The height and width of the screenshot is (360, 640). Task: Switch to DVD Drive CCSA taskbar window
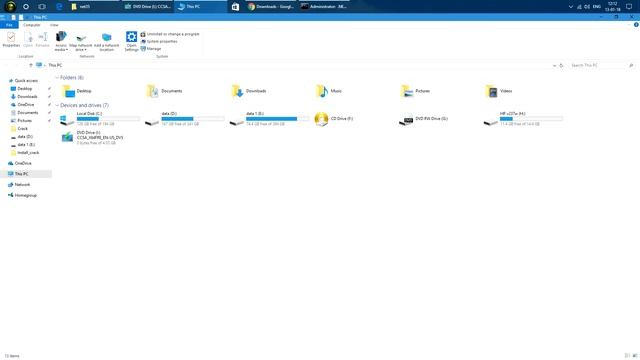(148, 7)
